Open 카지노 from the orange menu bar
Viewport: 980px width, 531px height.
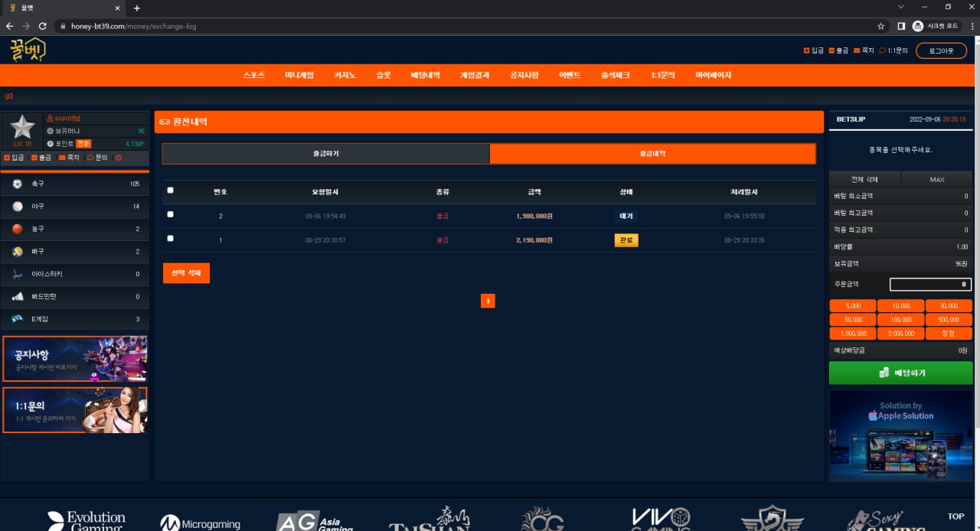coord(345,76)
